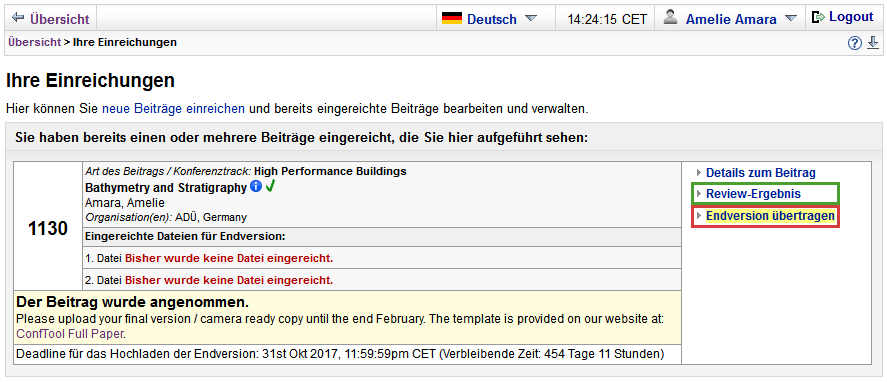Click the download arrow icon in the breadcrumb bar
This screenshot has width=887, height=382.
click(x=873, y=42)
